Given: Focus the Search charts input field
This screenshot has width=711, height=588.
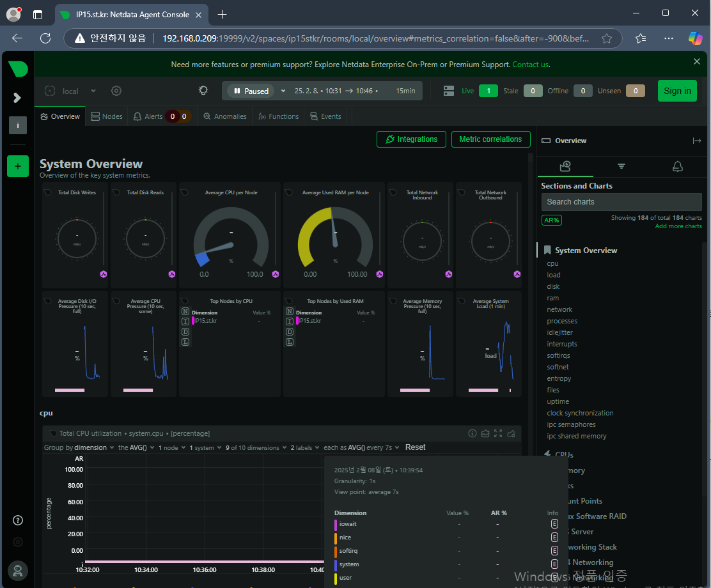Looking at the screenshot, I should (621, 202).
